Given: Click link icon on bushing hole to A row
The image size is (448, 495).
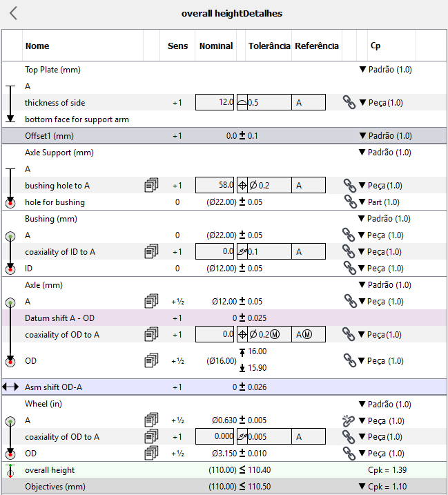Looking at the screenshot, I should click(x=350, y=186).
